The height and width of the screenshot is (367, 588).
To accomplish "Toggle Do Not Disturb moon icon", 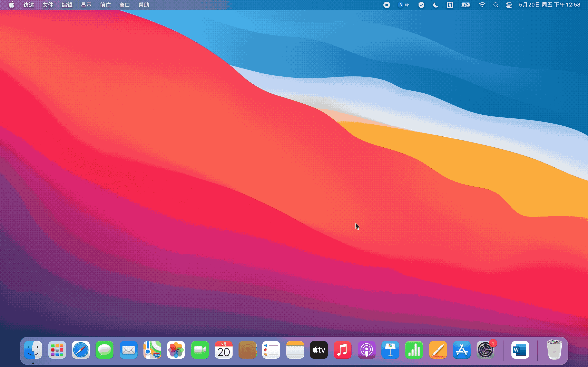I will 436,5.
